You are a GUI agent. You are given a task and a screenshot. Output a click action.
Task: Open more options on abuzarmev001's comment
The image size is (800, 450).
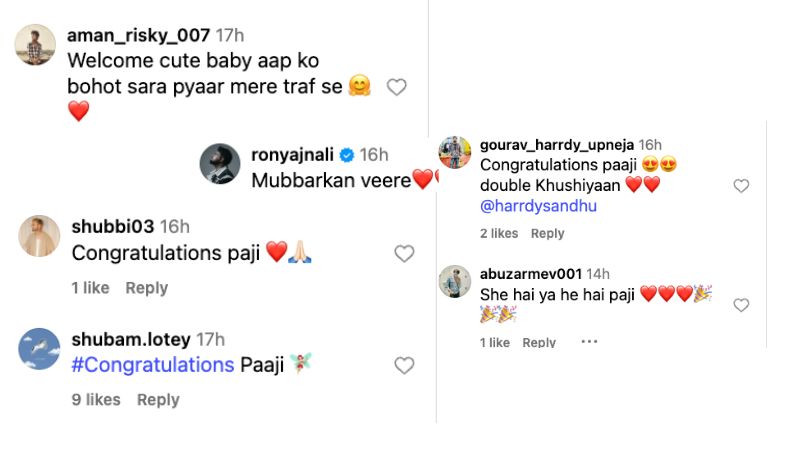click(589, 342)
